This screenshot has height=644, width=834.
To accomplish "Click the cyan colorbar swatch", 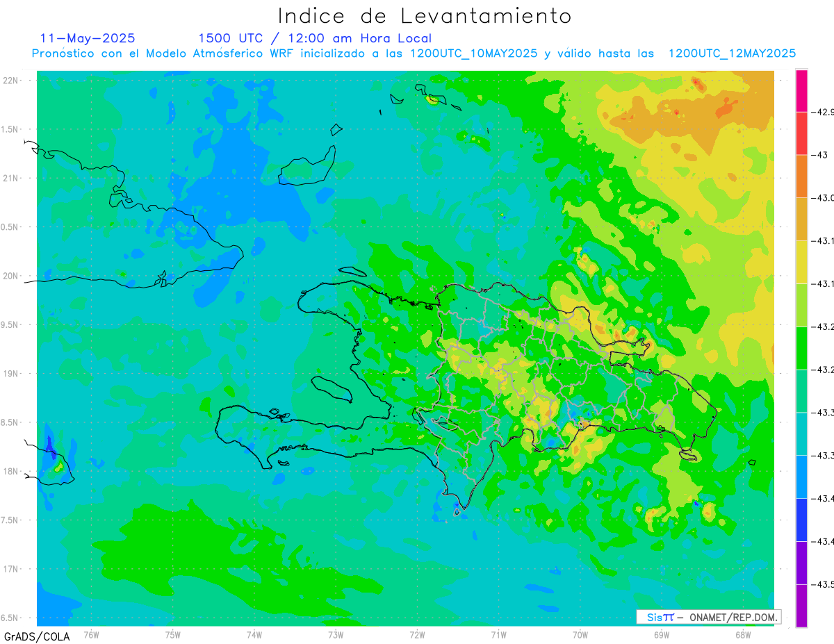I will point(801,434).
